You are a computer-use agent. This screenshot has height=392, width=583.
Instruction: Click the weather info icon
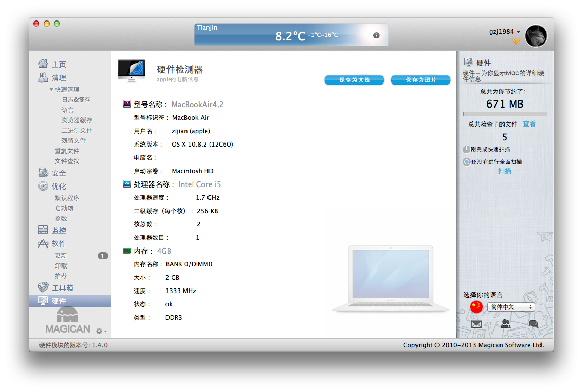click(376, 35)
